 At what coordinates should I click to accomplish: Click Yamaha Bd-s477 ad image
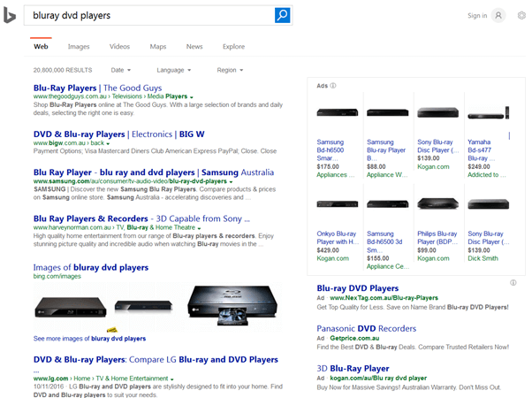pos(488,113)
